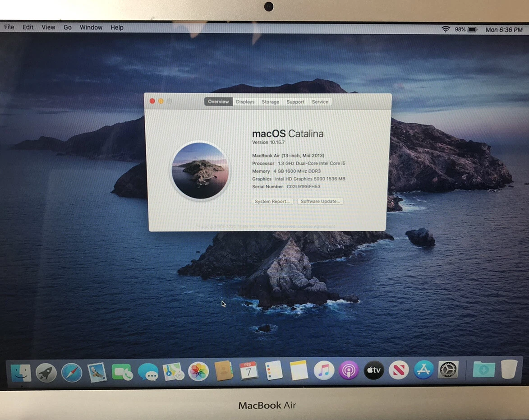This screenshot has height=420, width=529.
Task: Click the Processor 1.3 GHz line
Action: click(x=299, y=163)
